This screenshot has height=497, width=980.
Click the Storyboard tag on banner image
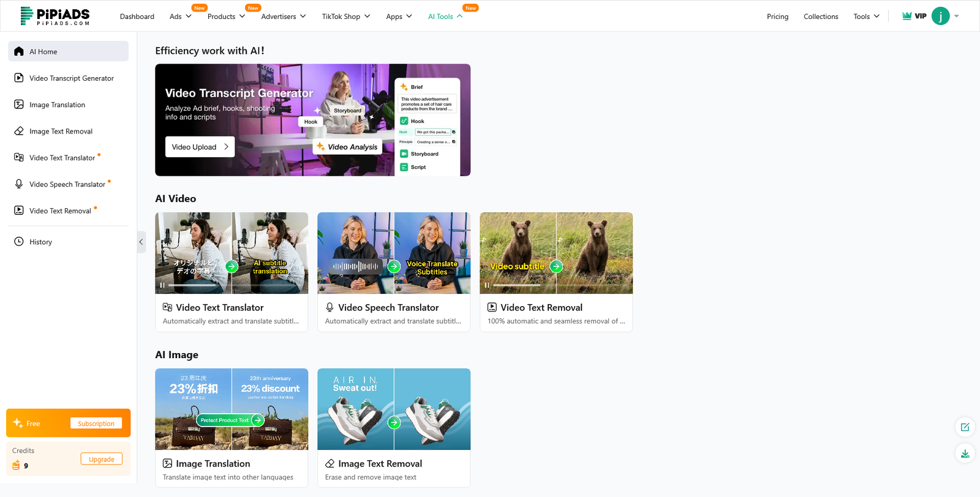(347, 110)
